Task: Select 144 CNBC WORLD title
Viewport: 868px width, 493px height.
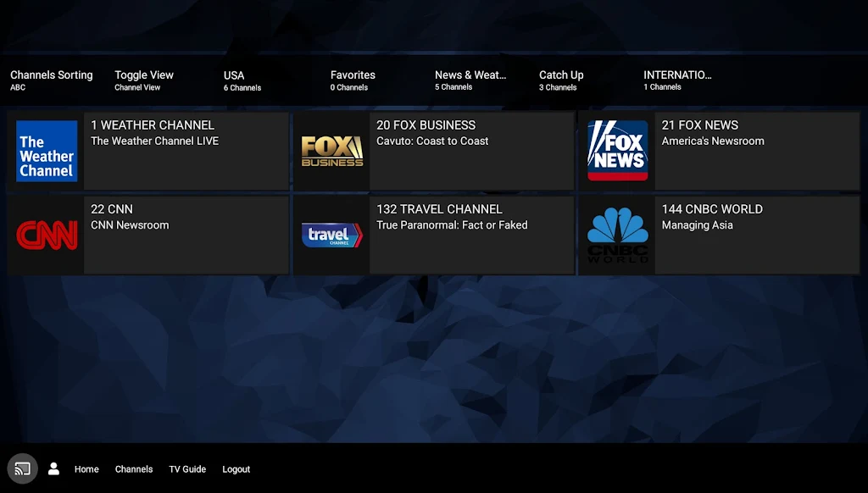Action: 712,209
